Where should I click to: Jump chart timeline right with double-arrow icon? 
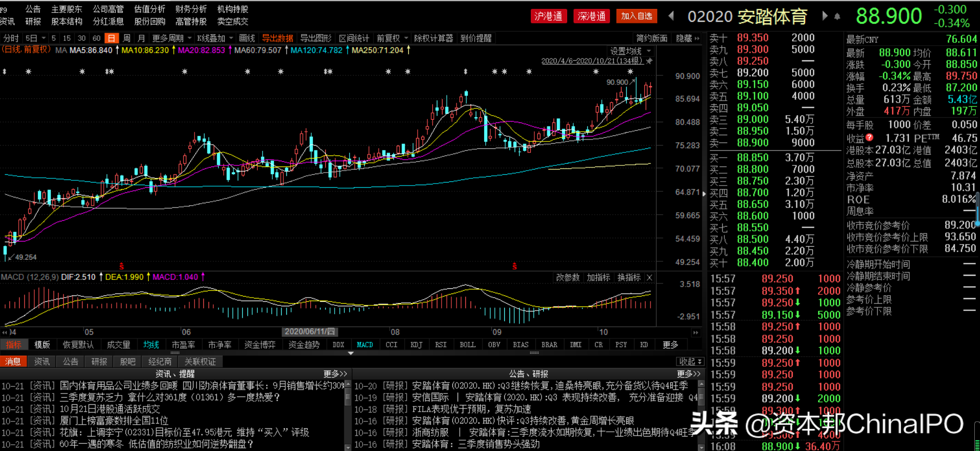point(696,332)
